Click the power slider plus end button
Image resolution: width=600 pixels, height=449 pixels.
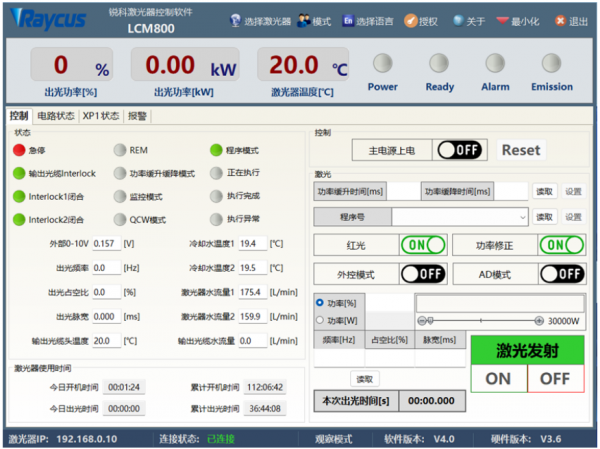[x=540, y=320]
